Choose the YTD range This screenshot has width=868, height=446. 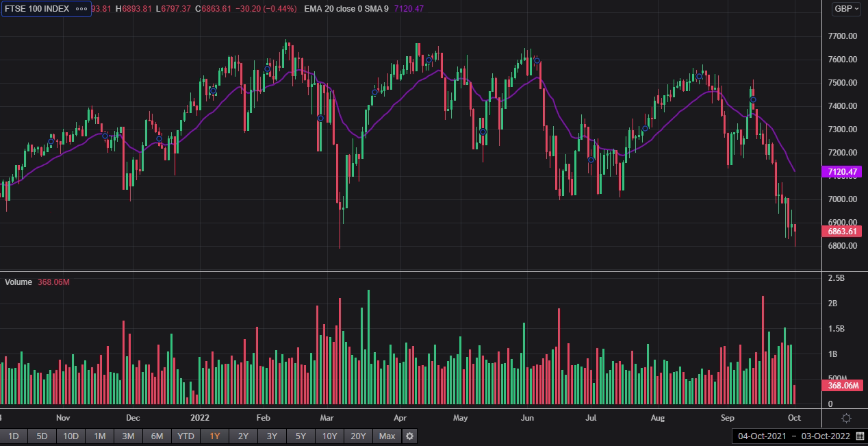186,436
